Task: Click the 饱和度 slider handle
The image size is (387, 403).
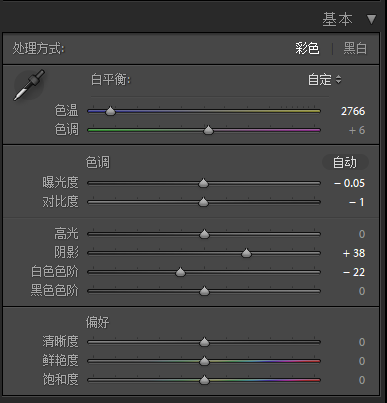Action: point(204,380)
